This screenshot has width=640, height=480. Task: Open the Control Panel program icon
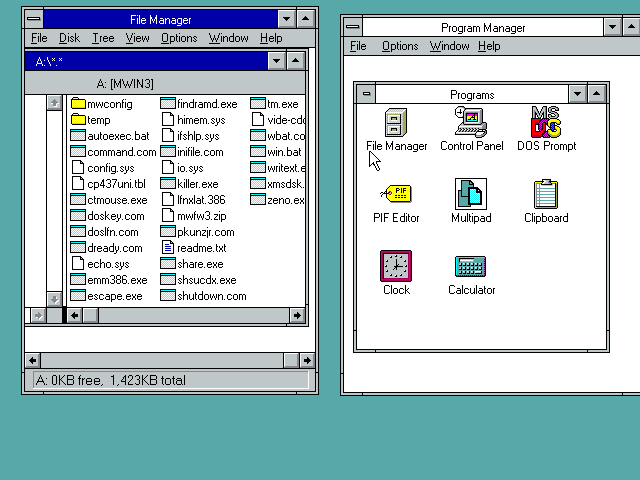(x=471, y=123)
